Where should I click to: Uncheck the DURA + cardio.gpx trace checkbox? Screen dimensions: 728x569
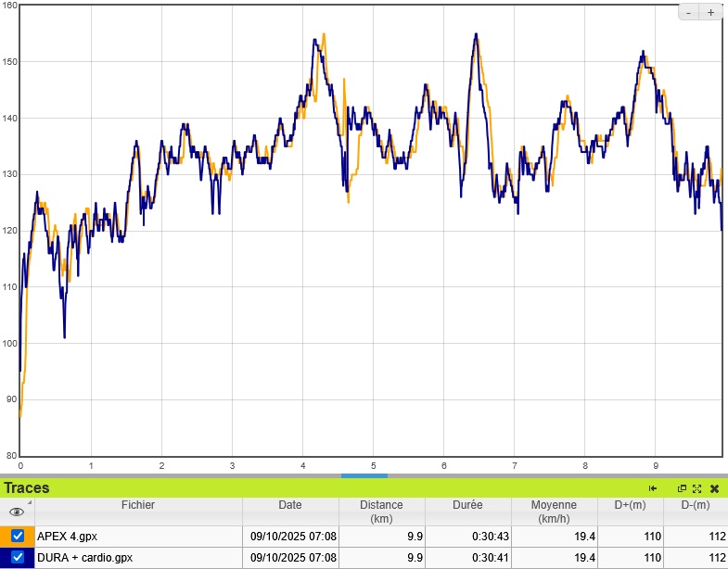click(x=18, y=557)
